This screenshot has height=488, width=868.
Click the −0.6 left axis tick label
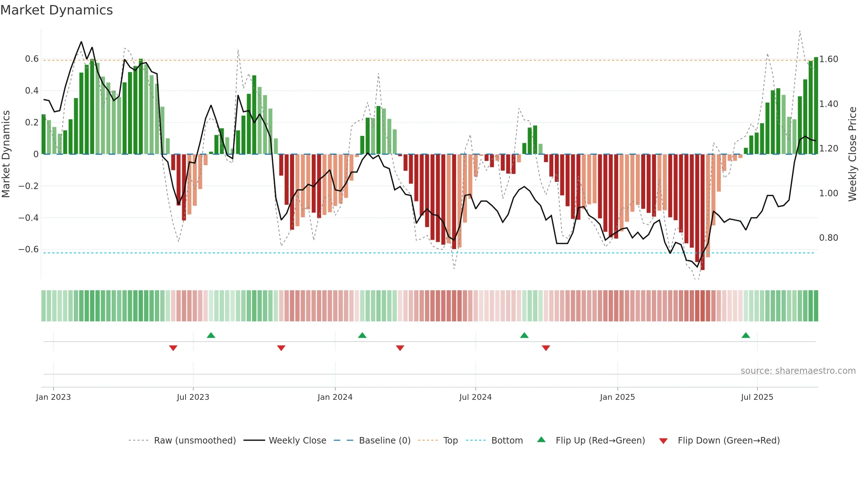coord(29,249)
